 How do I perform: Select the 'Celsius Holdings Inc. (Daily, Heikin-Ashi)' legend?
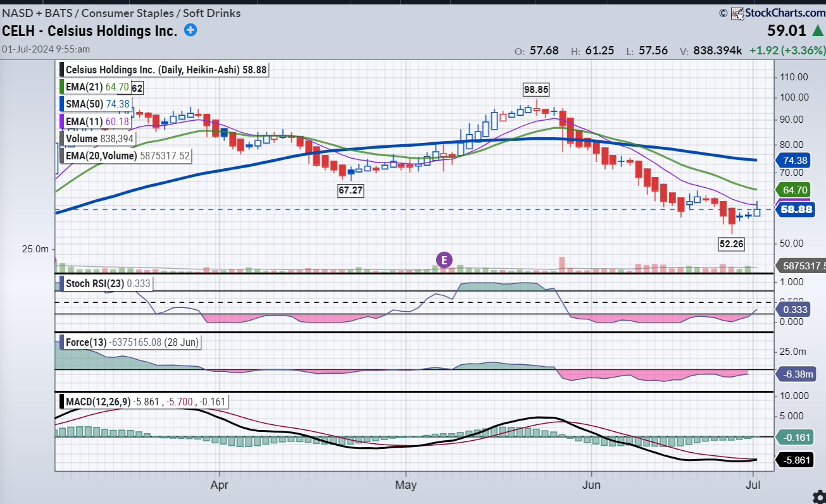(165, 70)
